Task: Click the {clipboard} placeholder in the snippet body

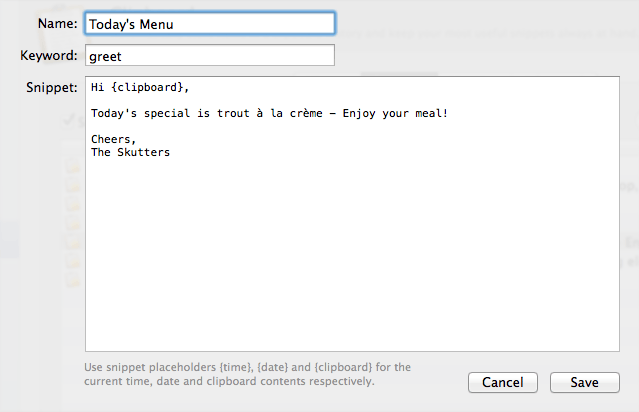Action: [x=145, y=88]
